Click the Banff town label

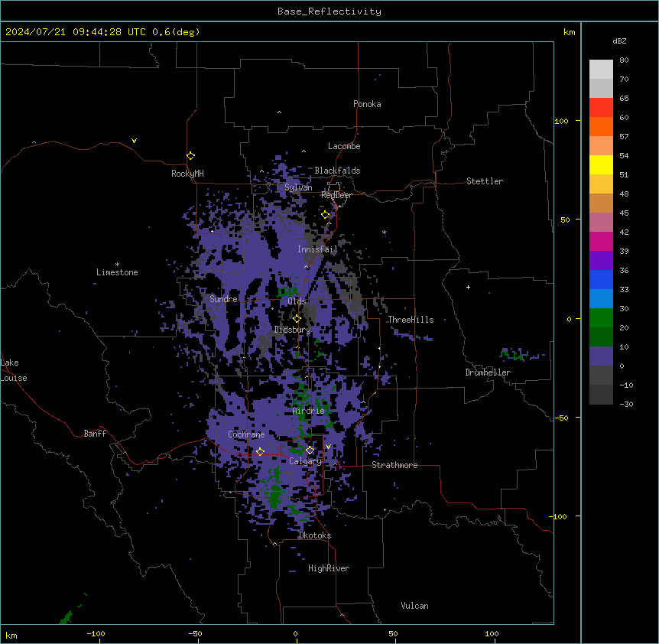(95, 434)
